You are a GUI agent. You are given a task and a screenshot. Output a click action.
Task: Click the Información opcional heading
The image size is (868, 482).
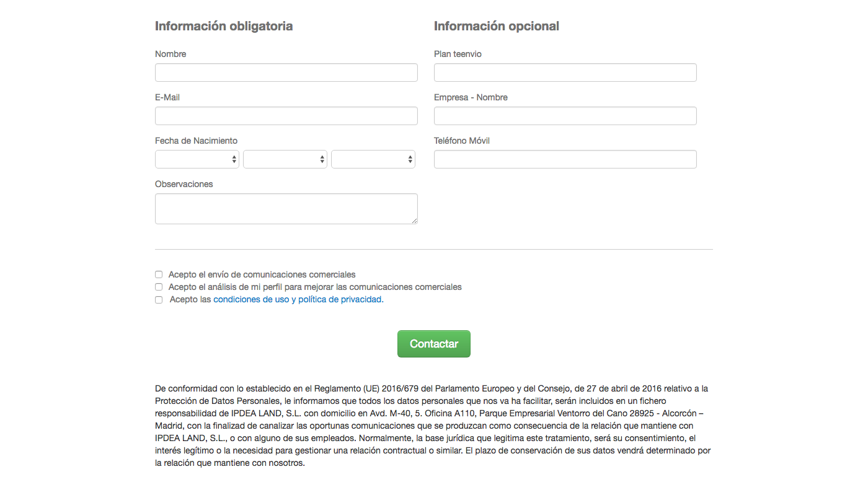pyautogui.click(x=496, y=26)
